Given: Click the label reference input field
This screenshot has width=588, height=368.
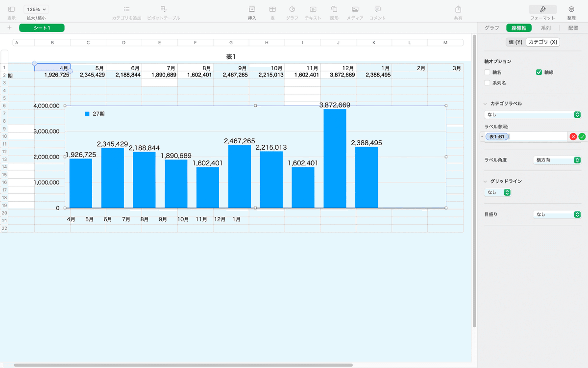Looking at the screenshot, I should (525, 137).
